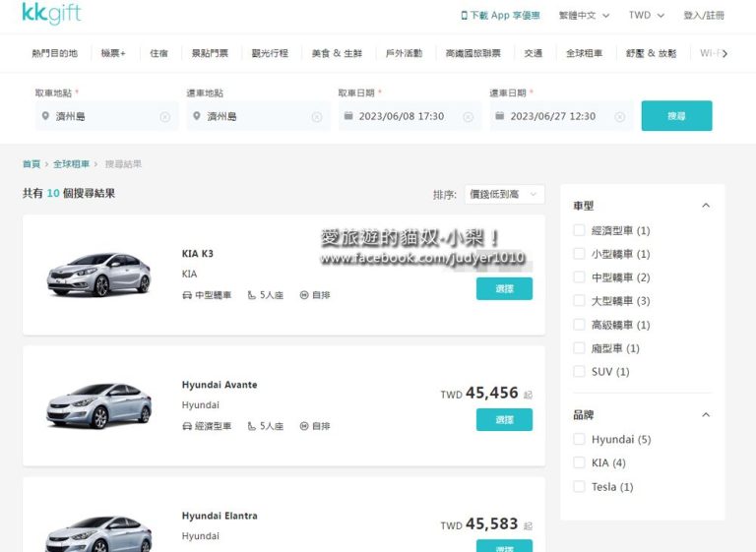Image resolution: width=756 pixels, height=552 pixels.
Task: Open the 景點門票 navigation tab
Action: (x=208, y=53)
